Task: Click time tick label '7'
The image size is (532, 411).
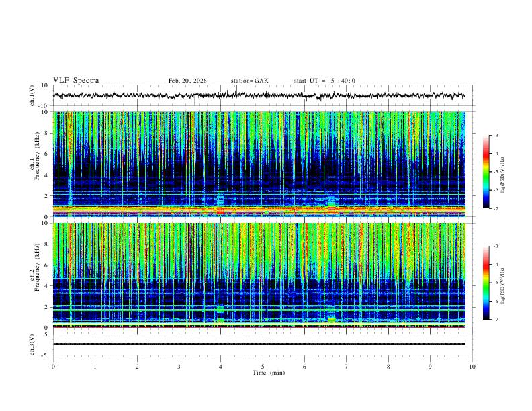Action: click(x=347, y=367)
